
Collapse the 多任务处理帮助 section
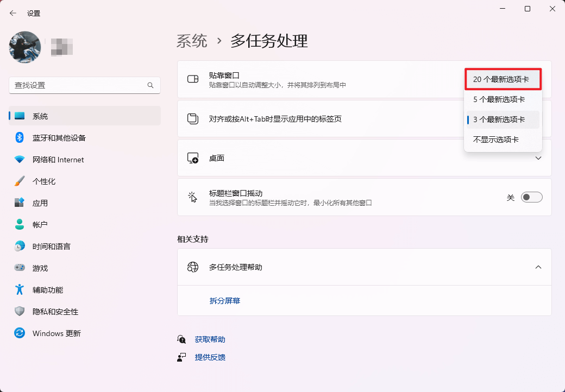[x=538, y=267]
